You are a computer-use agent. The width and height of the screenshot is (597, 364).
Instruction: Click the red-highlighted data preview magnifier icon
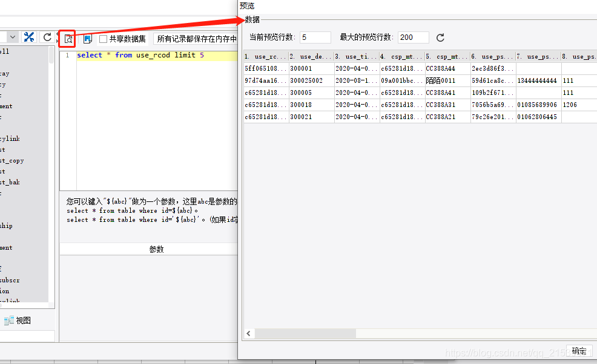point(67,37)
